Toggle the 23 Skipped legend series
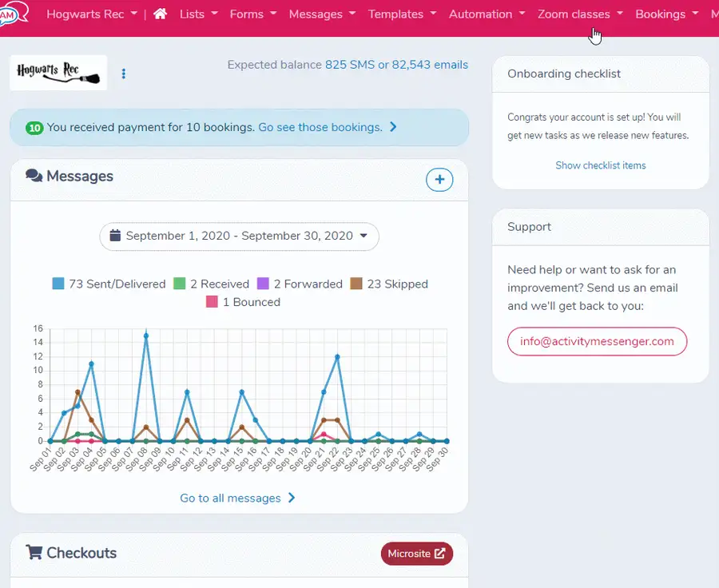The height and width of the screenshot is (588, 719). [x=389, y=284]
